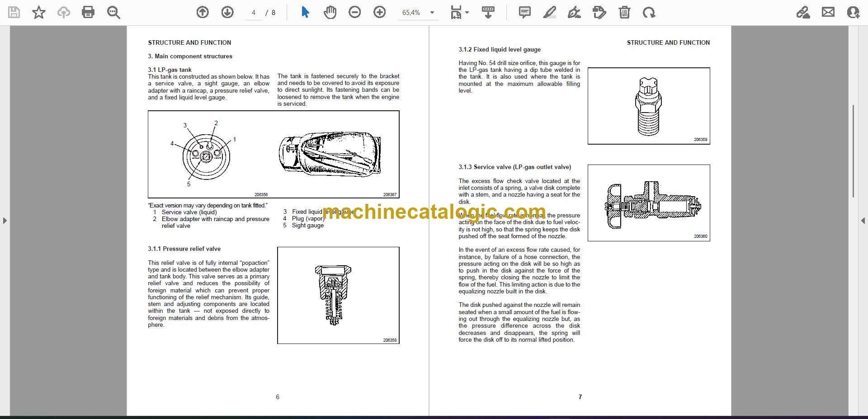Click the LP-gas tank cutaway illustration 206367
868x419 pixels.
click(x=330, y=155)
